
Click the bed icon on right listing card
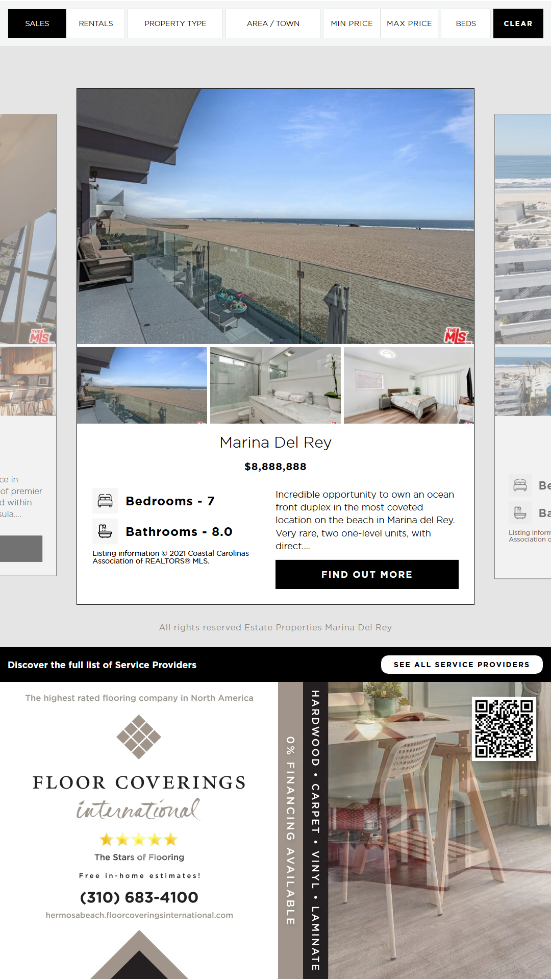tap(520, 485)
